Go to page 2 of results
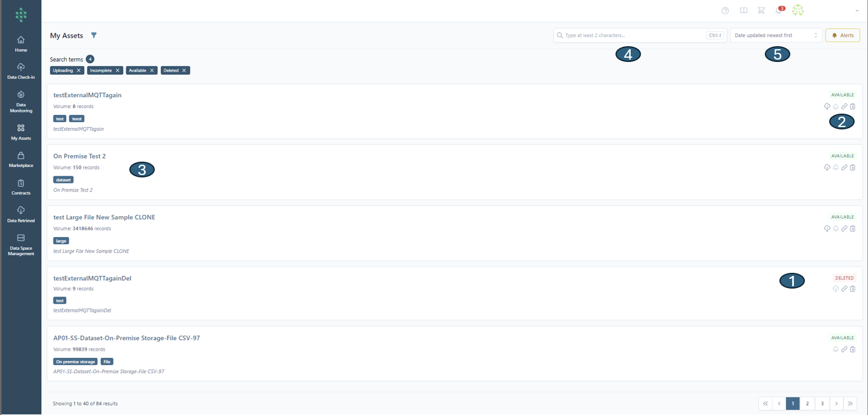 (x=807, y=403)
